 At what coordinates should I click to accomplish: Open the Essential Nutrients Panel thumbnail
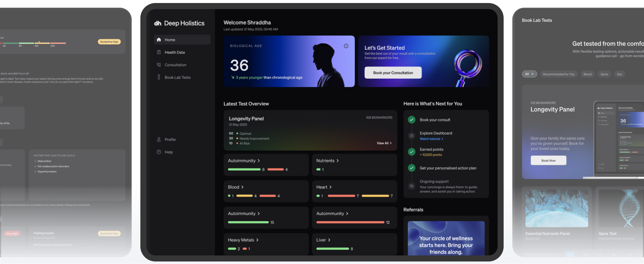(x=557, y=208)
